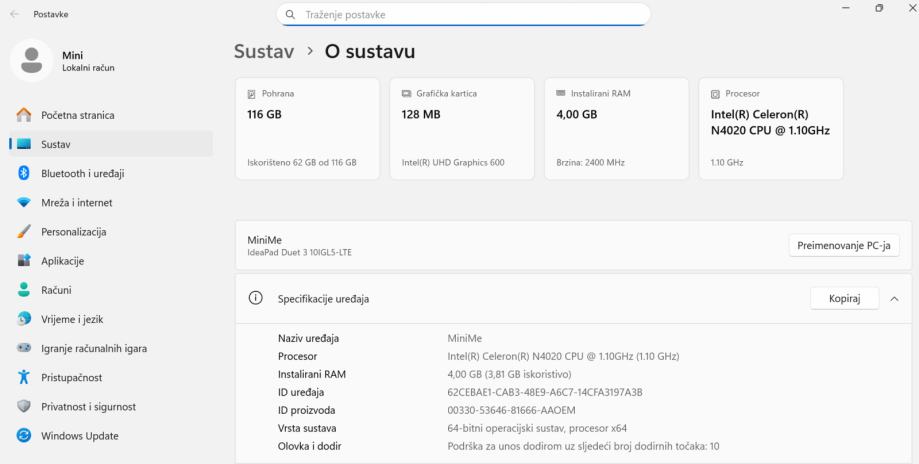The image size is (919, 464).
Task: Select the Mreža i internet wifi icon
Action: (22, 203)
